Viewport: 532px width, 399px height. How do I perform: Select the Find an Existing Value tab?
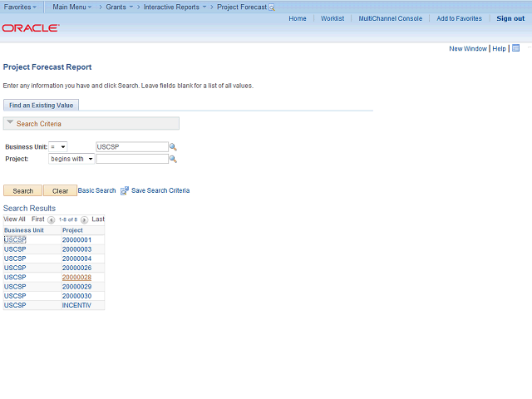pyautogui.click(x=41, y=106)
